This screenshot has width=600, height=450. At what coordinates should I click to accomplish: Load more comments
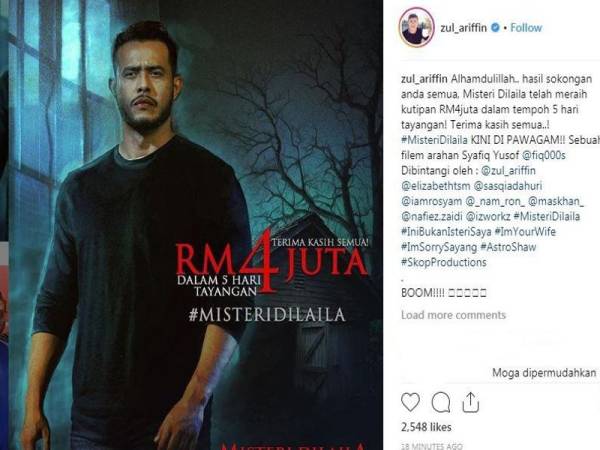tap(453, 315)
